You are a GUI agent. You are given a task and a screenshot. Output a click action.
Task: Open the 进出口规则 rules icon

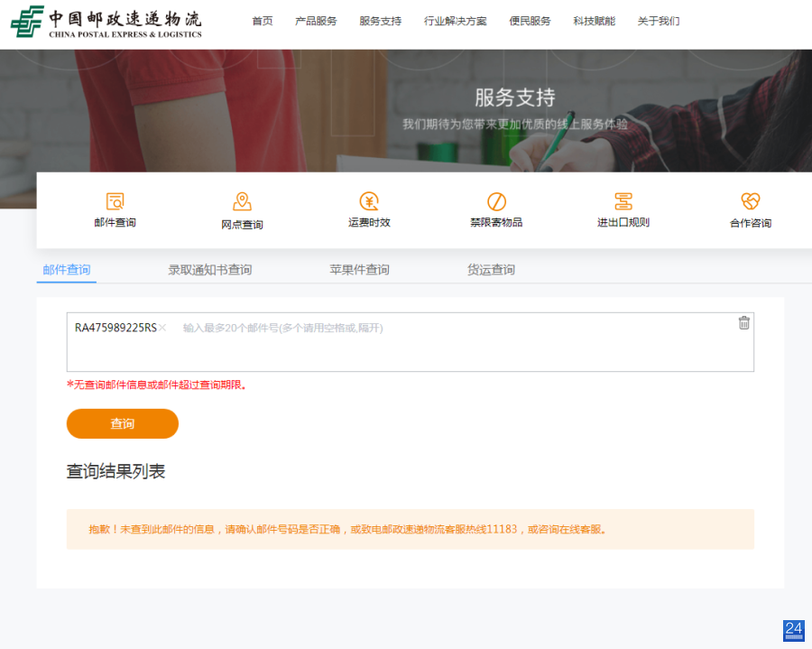(x=623, y=201)
